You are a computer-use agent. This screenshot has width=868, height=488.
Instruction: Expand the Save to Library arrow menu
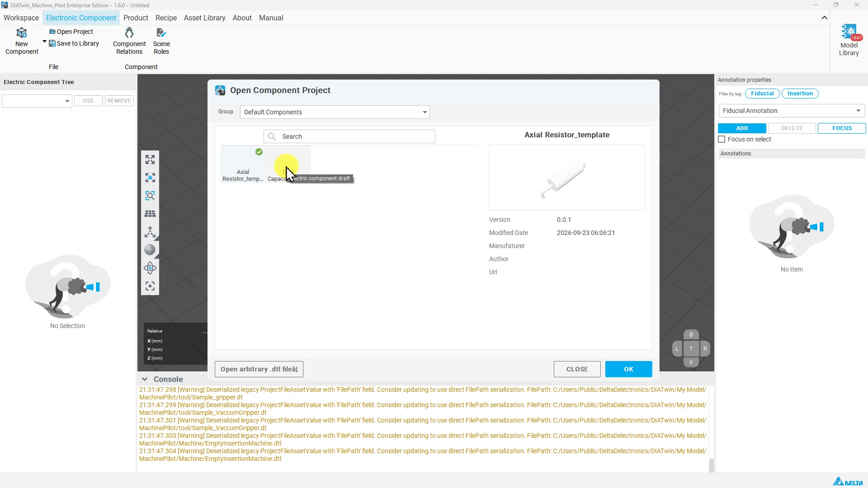(x=44, y=42)
